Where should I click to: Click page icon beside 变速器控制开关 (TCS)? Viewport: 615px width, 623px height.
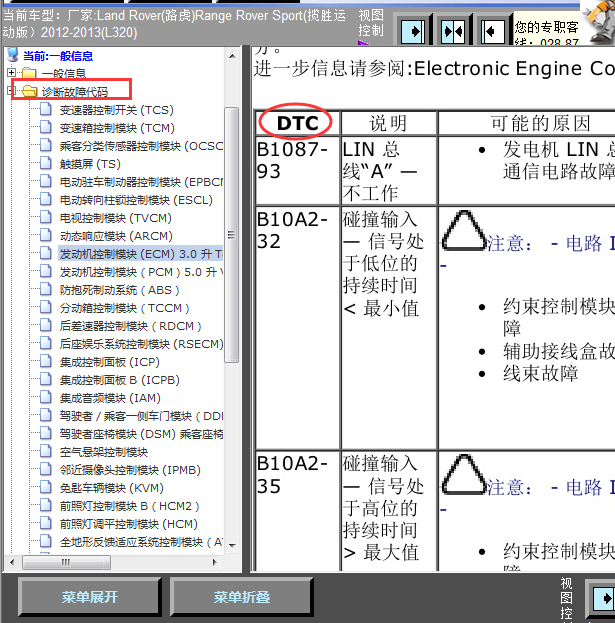46,109
